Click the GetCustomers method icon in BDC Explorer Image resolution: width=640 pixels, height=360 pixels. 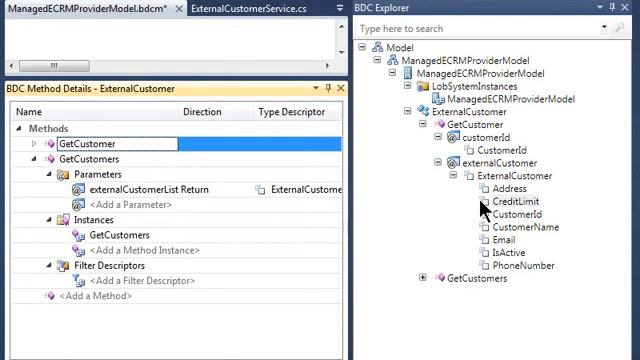(x=439, y=278)
